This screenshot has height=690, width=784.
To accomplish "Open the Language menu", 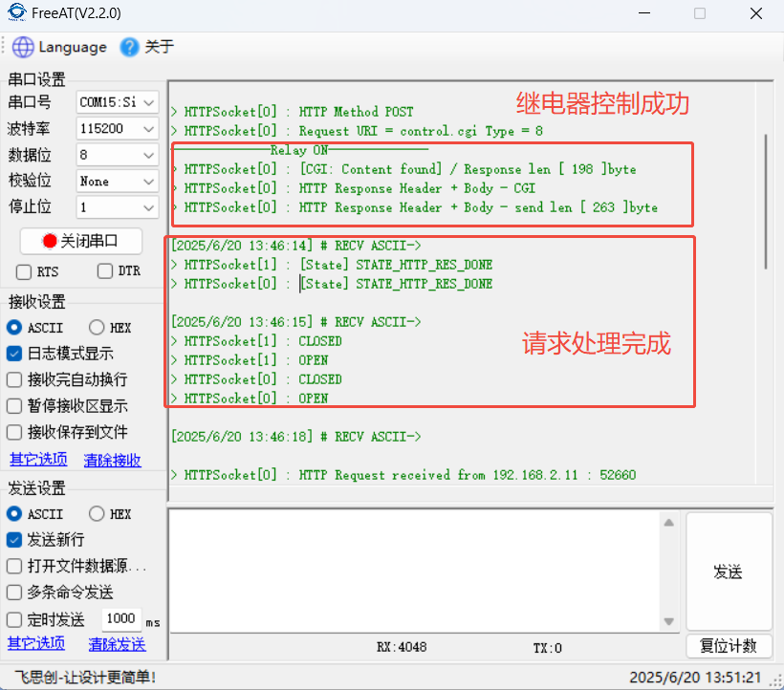I will click(x=72, y=47).
